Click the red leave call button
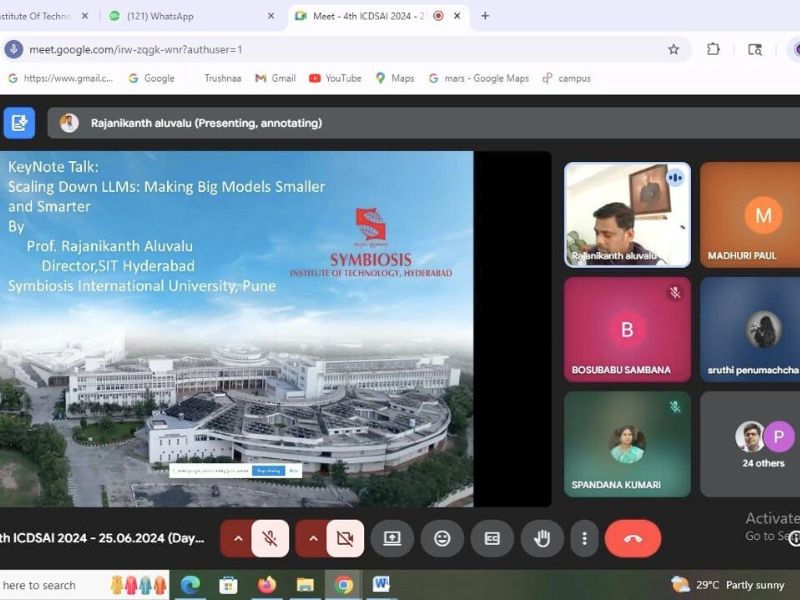The width and height of the screenshot is (800, 600). pos(632,539)
